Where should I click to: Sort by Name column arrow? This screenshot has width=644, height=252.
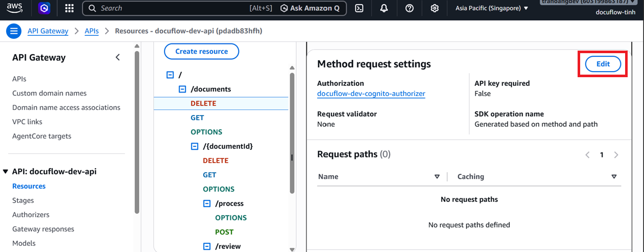tap(437, 176)
